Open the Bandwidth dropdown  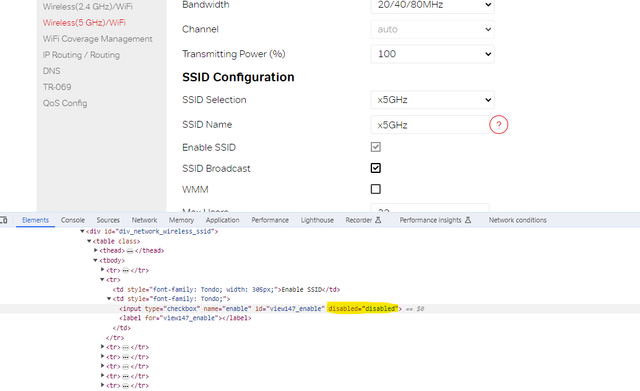coord(432,5)
